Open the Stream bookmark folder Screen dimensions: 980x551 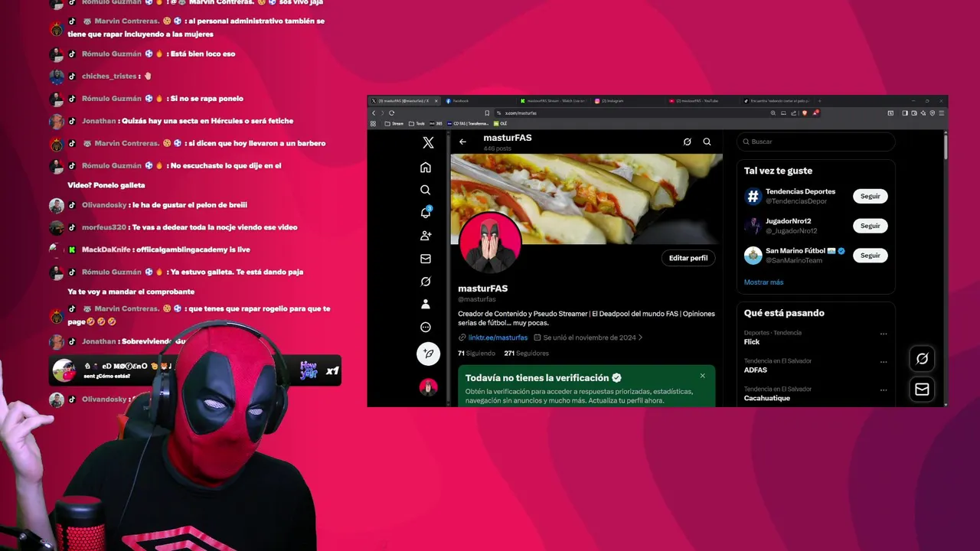pos(394,123)
